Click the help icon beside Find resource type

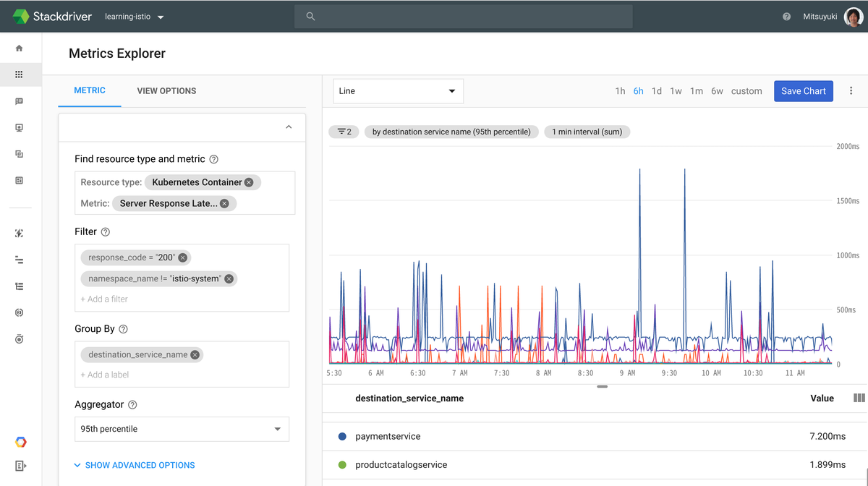[x=213, y=159]
